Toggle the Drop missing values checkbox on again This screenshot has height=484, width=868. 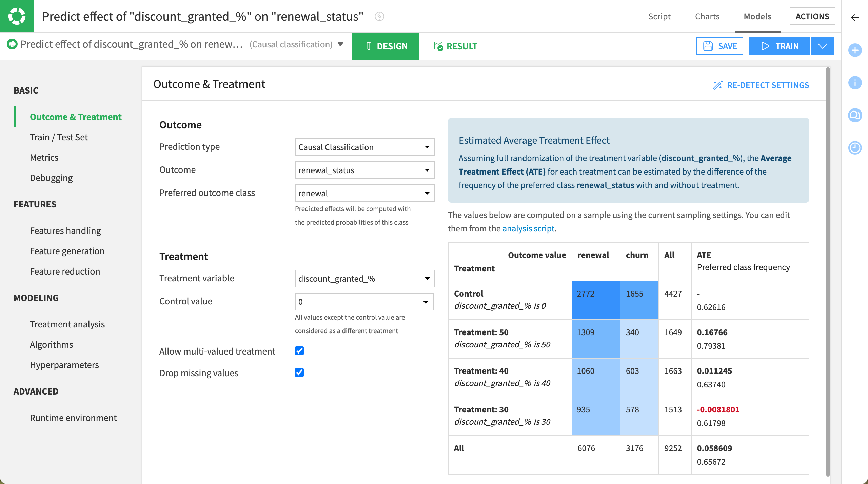pos(299,373)
